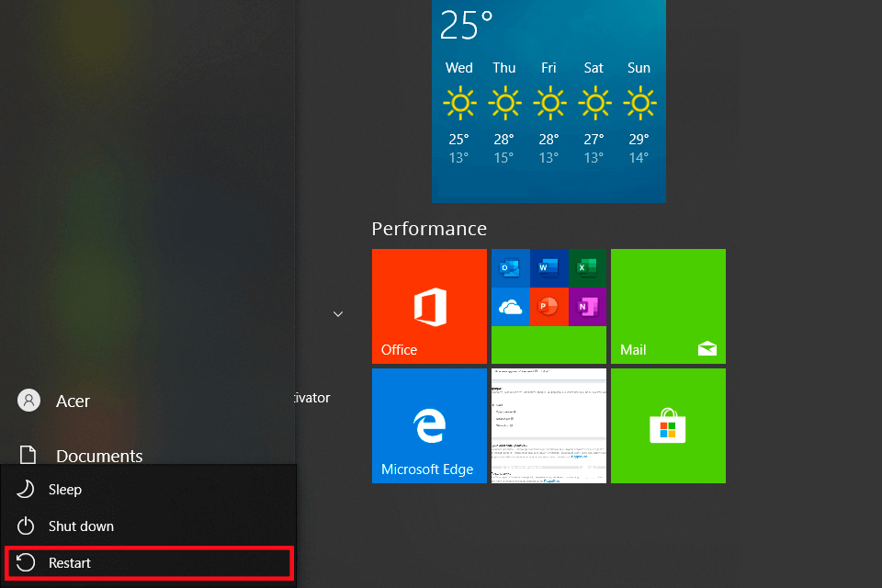Open OneNote in the Office folder tile
Viewport: 882px width, 588px height.
[x=587, y=307]
